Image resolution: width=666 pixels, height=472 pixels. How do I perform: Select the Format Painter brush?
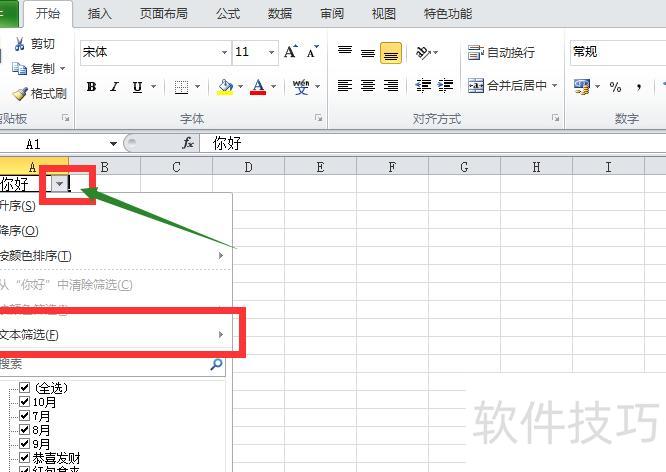(x=20, y=93)
